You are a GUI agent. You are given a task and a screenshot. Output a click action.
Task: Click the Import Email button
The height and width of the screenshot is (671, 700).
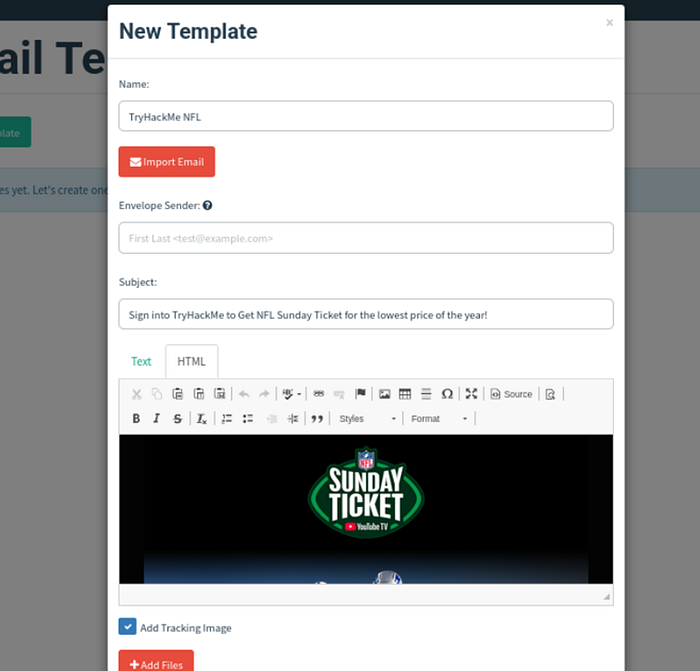coord(167,162)
